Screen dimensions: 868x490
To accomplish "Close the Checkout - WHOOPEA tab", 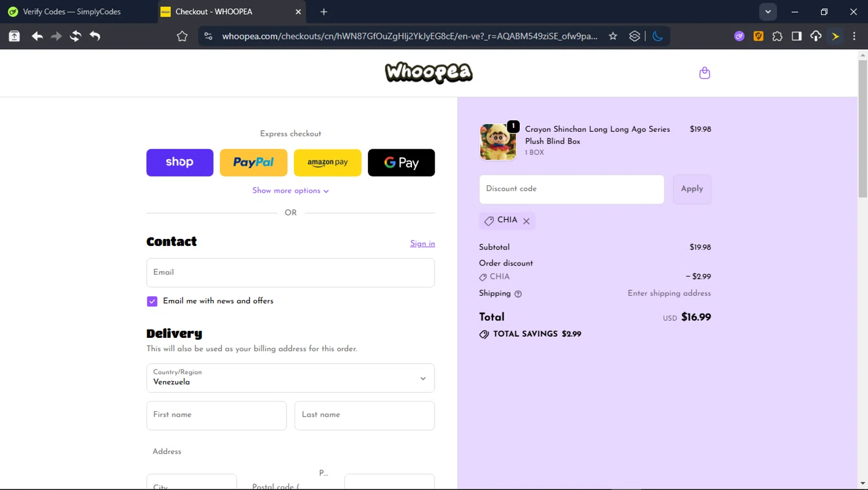I will [x=298, y=12].
